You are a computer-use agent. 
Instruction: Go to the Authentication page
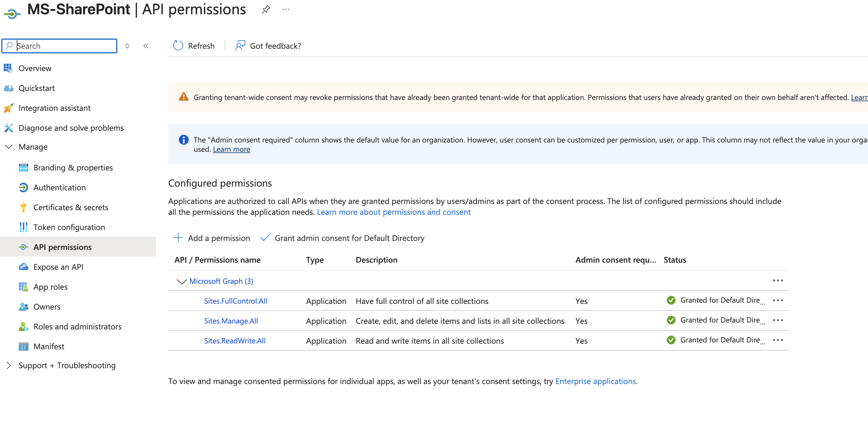pos(60,188)
